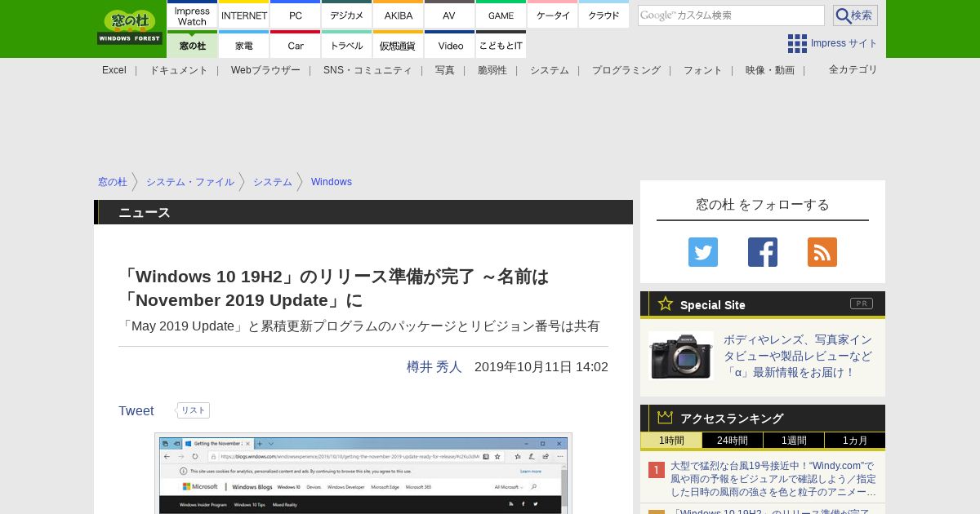Open the トラベル nav tab
This screenshot has height=514, width=980.
347,44
